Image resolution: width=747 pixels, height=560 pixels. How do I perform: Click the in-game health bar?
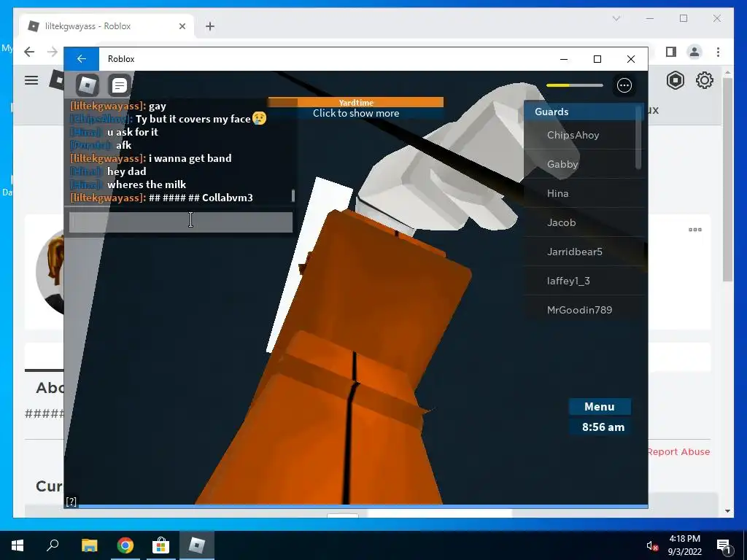coord(575,85)
